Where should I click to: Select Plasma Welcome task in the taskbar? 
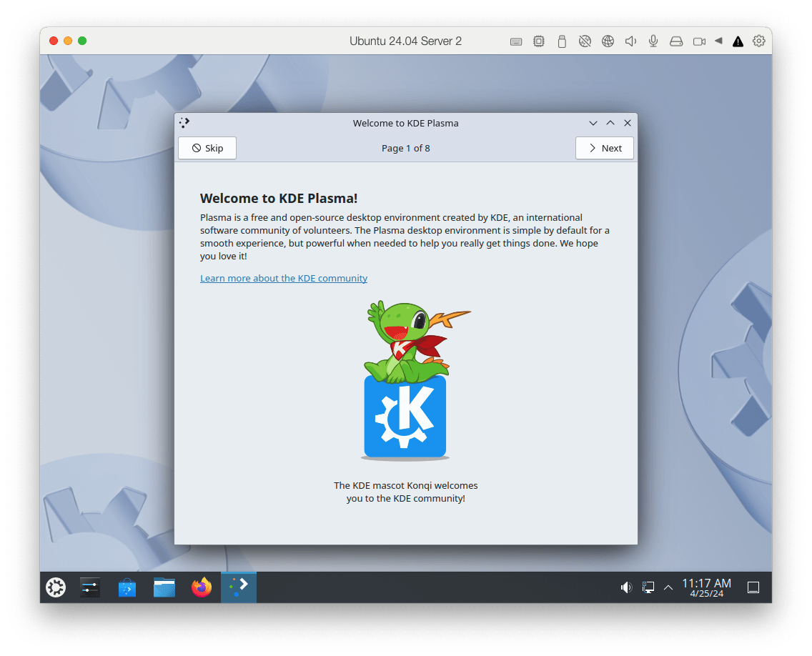239,587
